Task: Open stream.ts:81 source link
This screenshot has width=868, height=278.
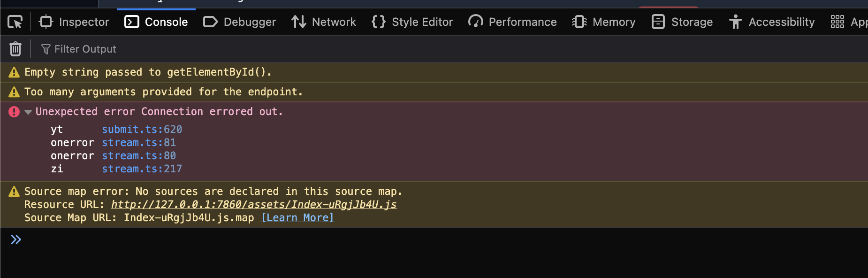Action: coord(138,143)
